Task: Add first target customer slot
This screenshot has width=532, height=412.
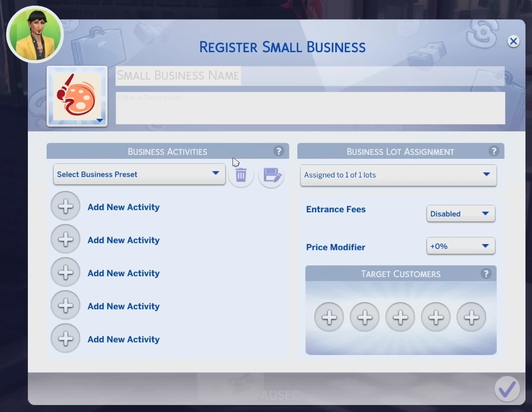Action: point(329,317)
